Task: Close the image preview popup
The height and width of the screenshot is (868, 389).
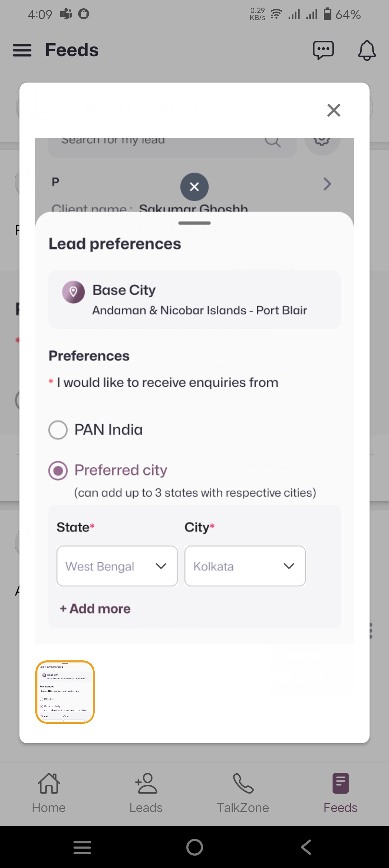Action: pyautogui.click(x=334, y=110)
